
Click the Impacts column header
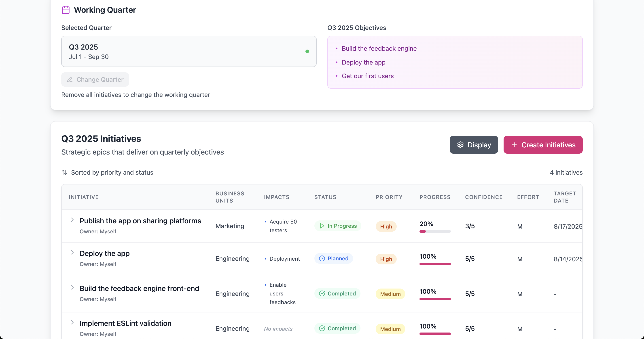click(277, 197)
